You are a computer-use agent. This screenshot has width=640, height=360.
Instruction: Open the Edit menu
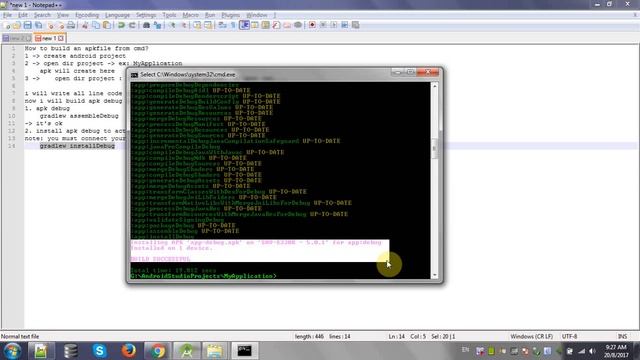coord(23,15)
